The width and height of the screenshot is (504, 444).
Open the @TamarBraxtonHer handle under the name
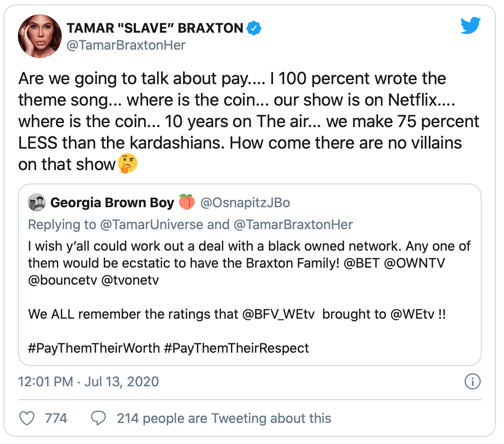pyautogui.click(x=126, y=45)
